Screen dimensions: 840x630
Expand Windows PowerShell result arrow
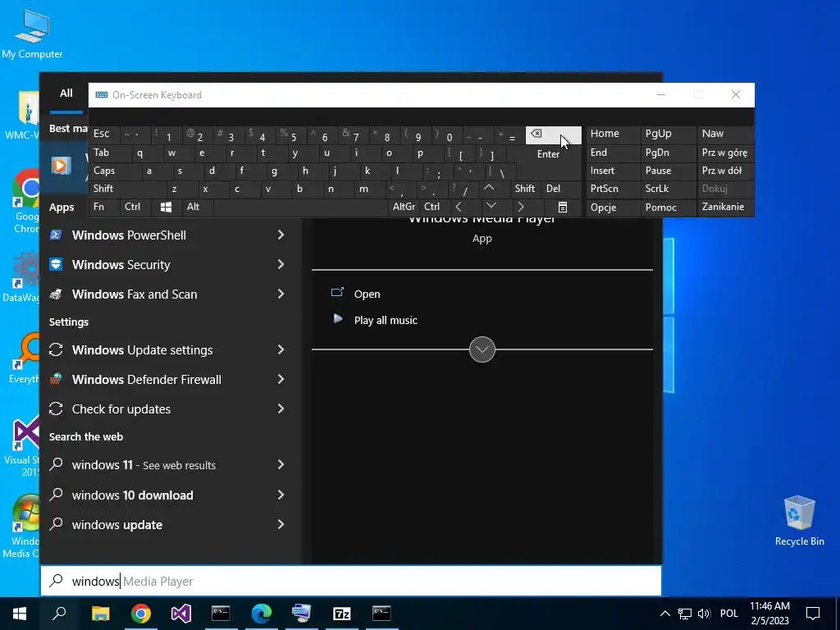tap(281, 235)
